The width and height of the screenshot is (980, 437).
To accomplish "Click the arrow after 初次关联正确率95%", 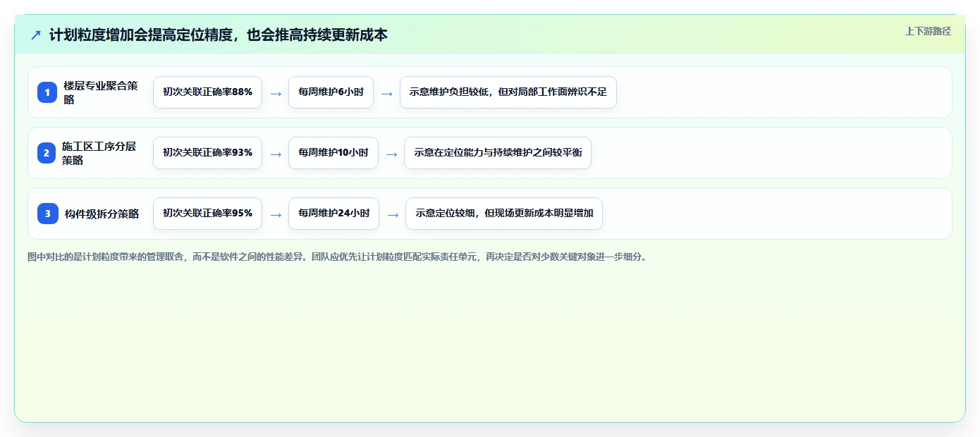I will tap(276, 214).
